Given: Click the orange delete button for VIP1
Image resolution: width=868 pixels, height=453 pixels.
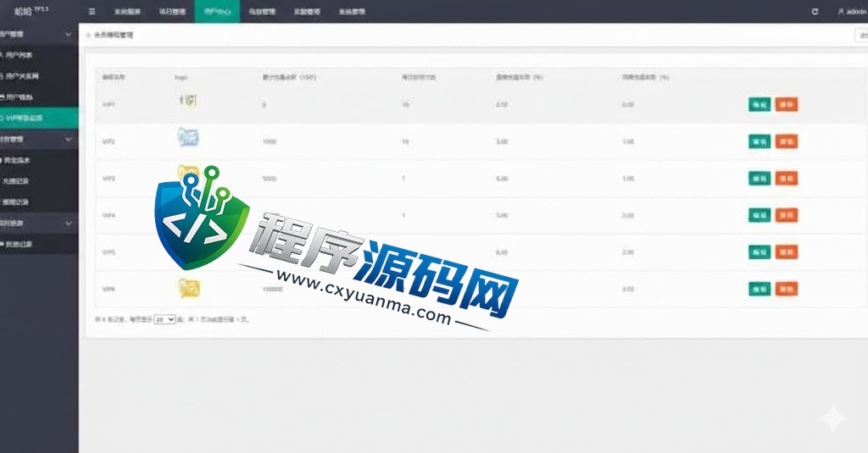Looking at the screenshot, I should pyautogui.click(x=786, y=104).
